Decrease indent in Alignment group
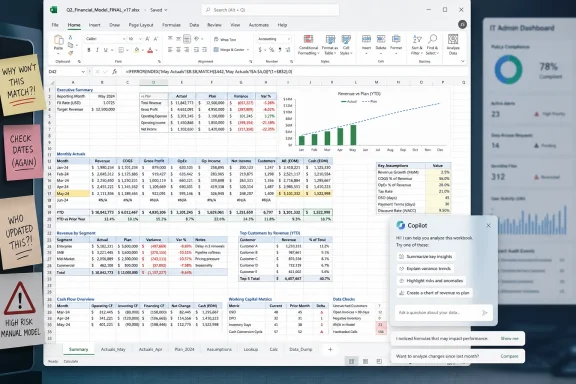Image resolution: width=576 pixels, height=384 pixels. [x=196, y=50]
